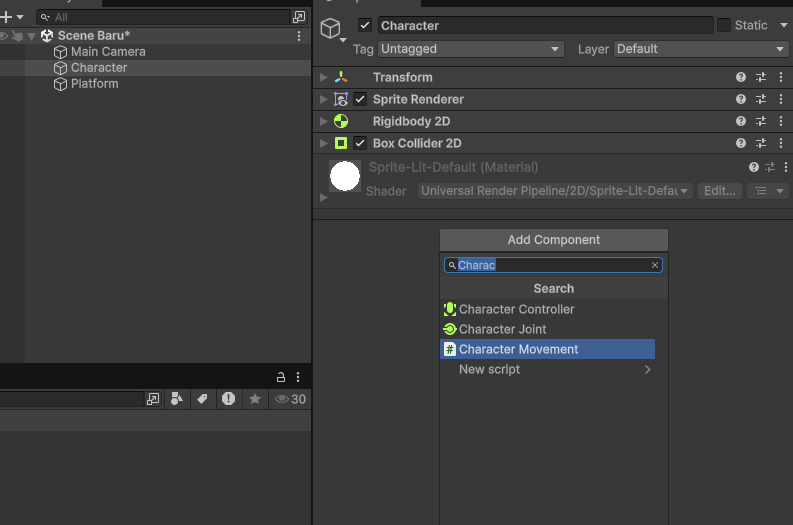Image resolution: width=793 pixels, height=525 pixels.
Task: Click the favorites star icon in project panel
Action: pos(255,399)
